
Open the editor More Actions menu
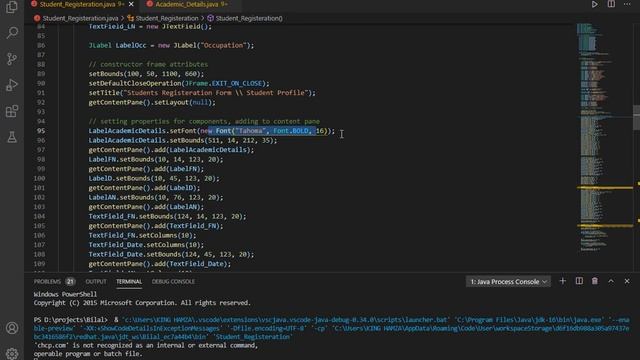tap(627, 4)
